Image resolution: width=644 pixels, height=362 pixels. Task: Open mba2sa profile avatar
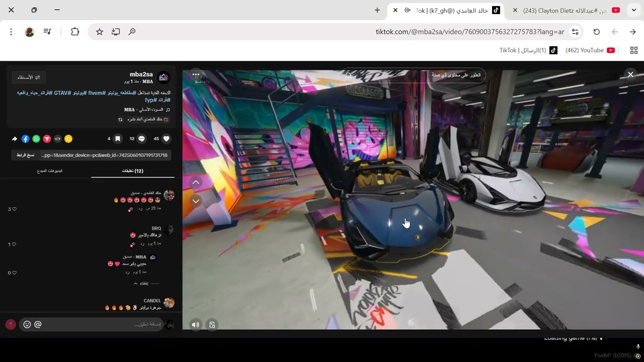click(164, 77)
